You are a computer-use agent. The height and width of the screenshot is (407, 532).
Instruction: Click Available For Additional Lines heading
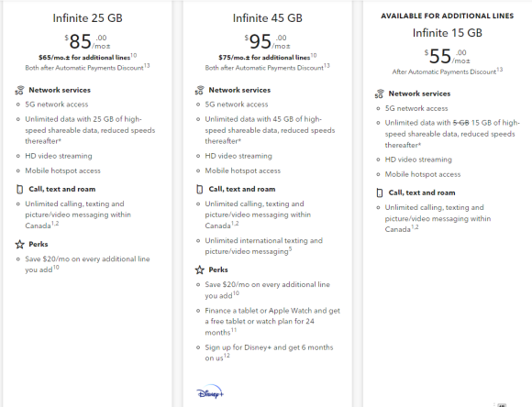point(448,16)
